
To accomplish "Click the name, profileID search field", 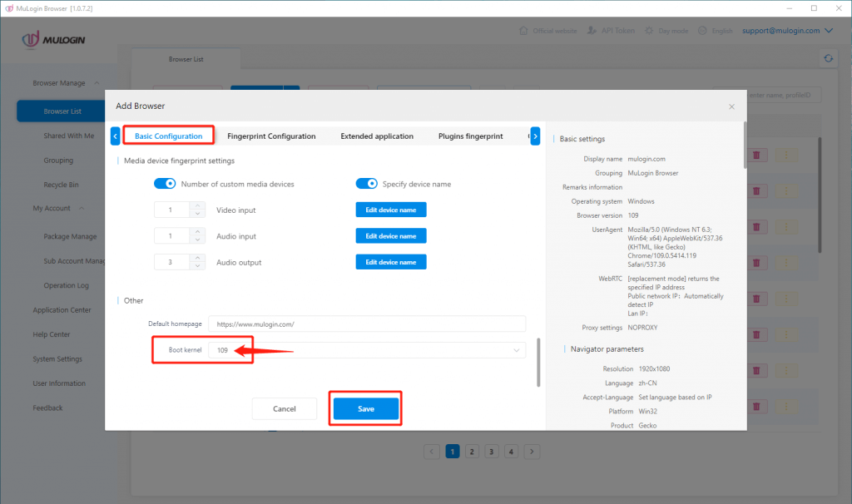I will pyautogui.click(x=784, y=95).
